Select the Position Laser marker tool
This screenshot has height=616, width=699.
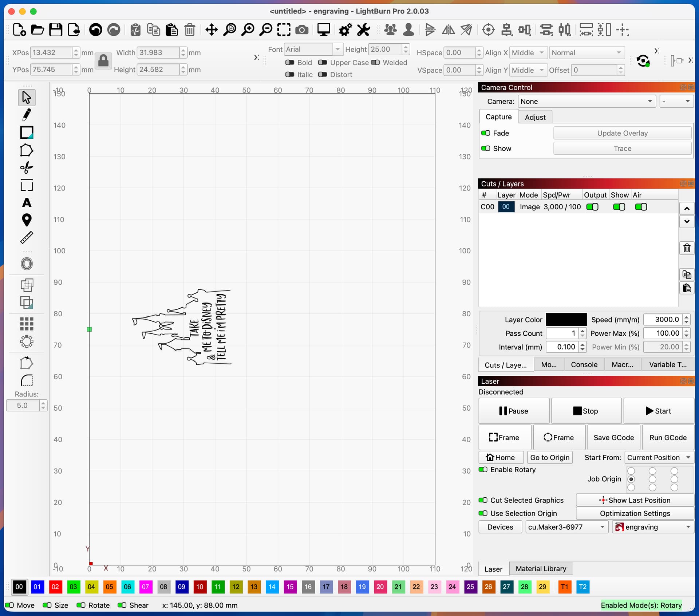(27, 220)
